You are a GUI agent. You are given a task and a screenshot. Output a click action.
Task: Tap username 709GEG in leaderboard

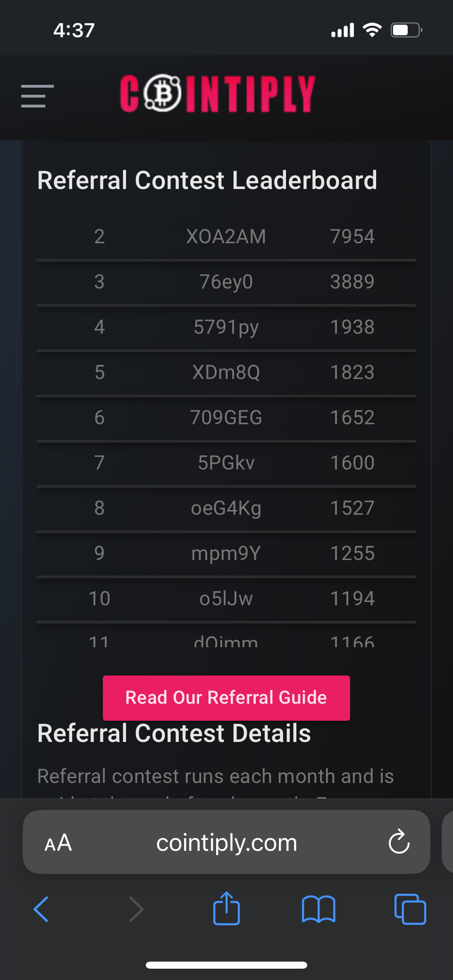pyautogui.click(x=226, y=418)
